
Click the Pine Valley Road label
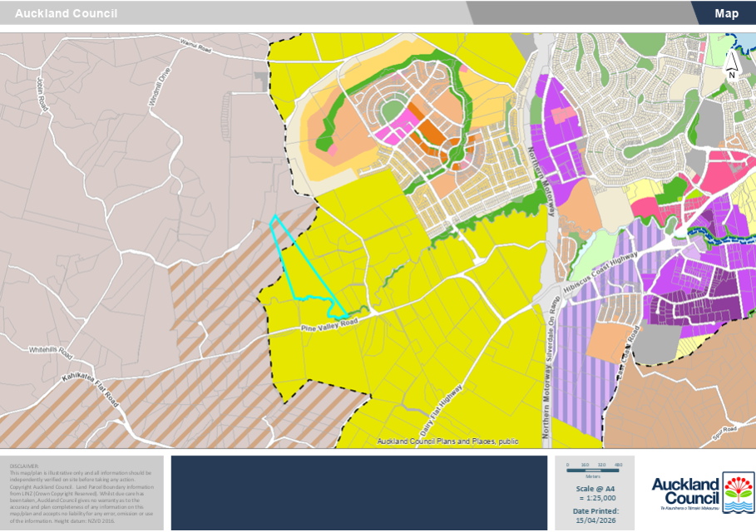click(329, 325)
